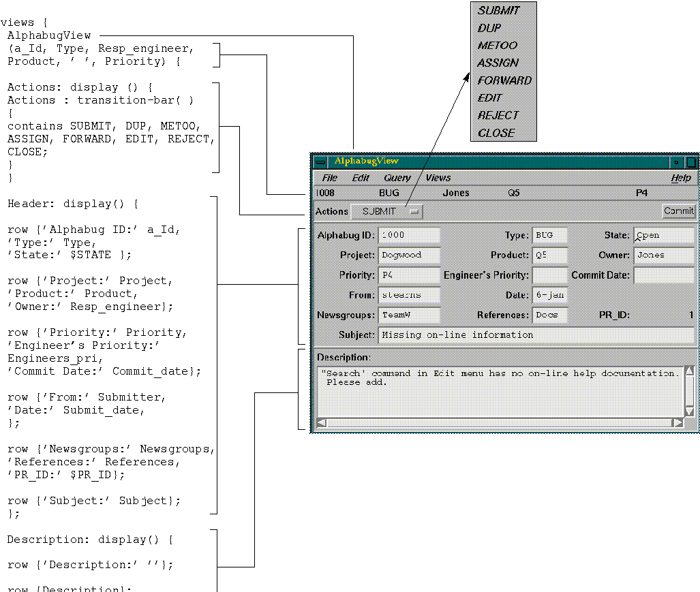
Task: Click the minimize dot icon in title bar
Action: click(x=676, y=162)
